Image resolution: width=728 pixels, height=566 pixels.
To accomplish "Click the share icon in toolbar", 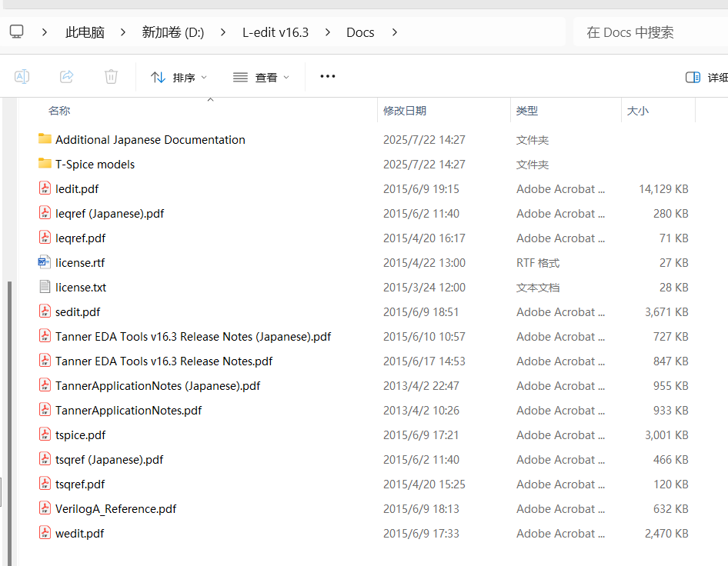I will 66,77.
